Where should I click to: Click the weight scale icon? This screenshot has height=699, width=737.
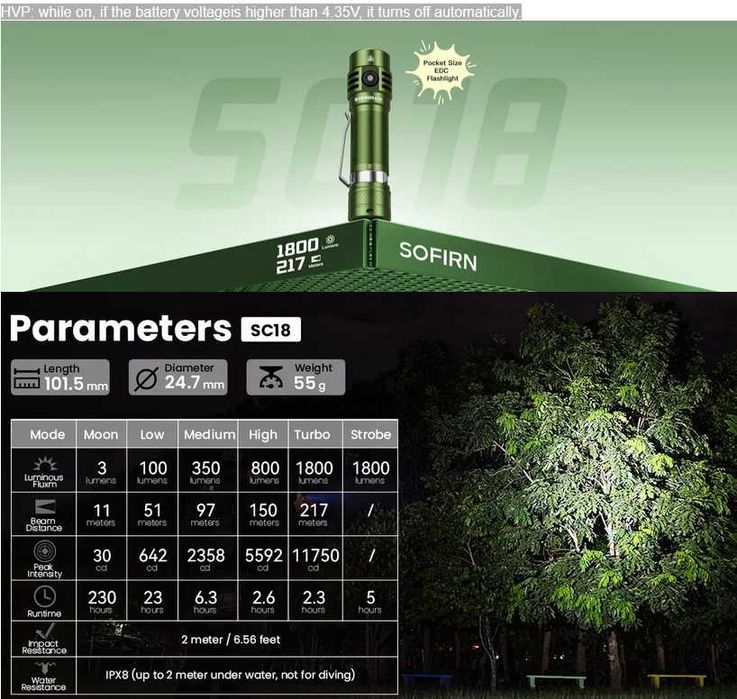(271, 377)
